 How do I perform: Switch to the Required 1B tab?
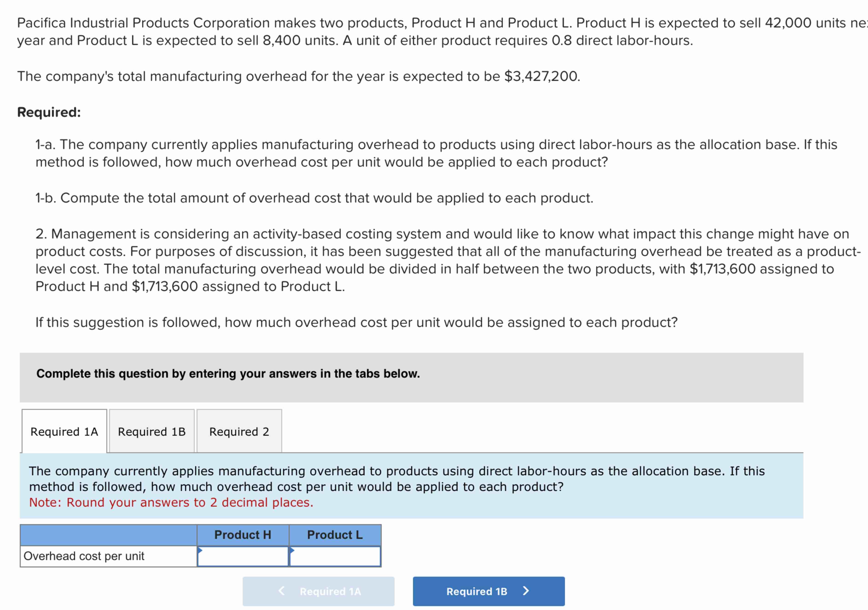[x=151, y=431]
